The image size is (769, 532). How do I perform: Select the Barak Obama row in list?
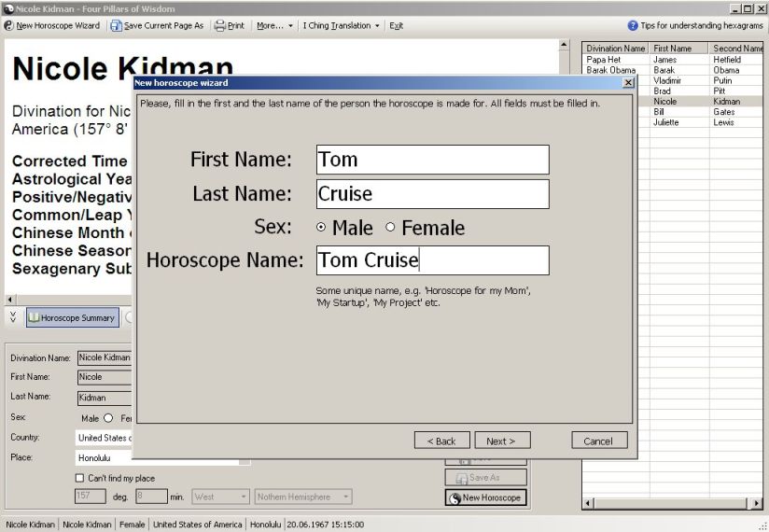(x=672, y=70)
